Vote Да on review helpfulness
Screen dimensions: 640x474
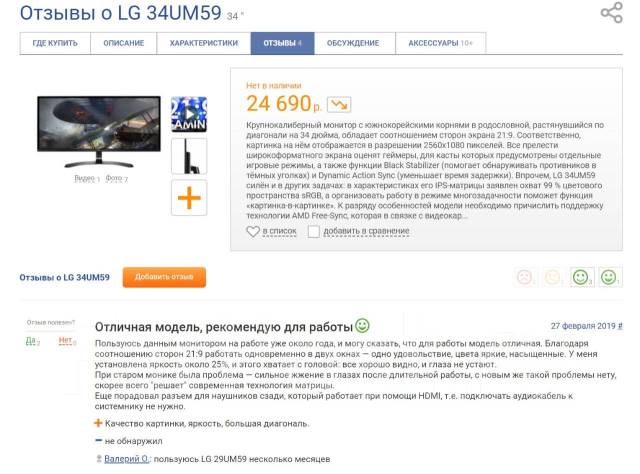(x=33, y=340)
